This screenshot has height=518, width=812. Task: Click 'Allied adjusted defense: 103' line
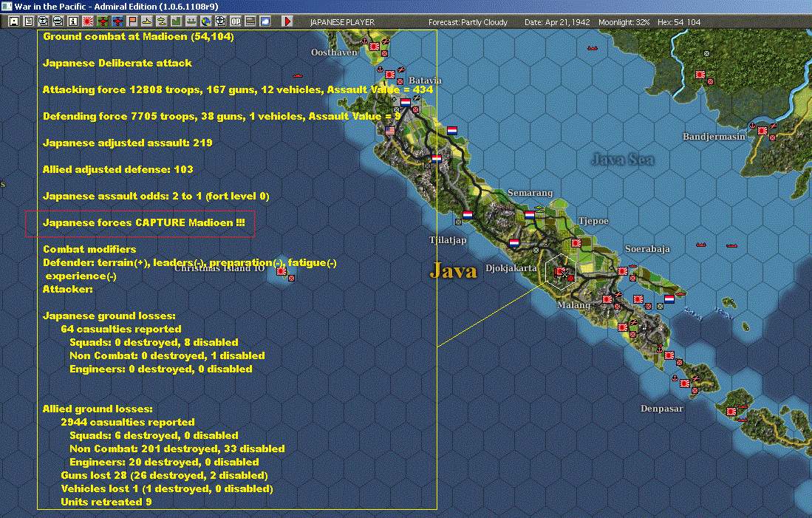coord(118,169)
